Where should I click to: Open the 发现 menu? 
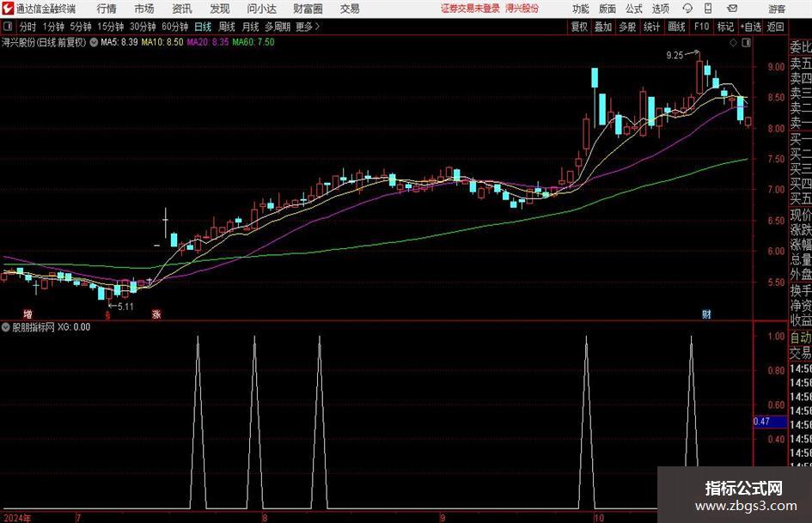pos(220,9)
